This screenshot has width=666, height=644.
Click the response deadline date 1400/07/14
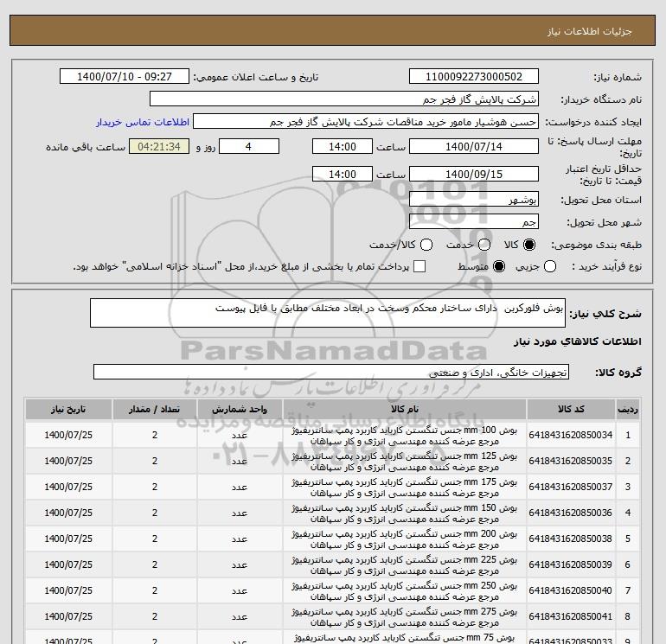tap(474, 146)
